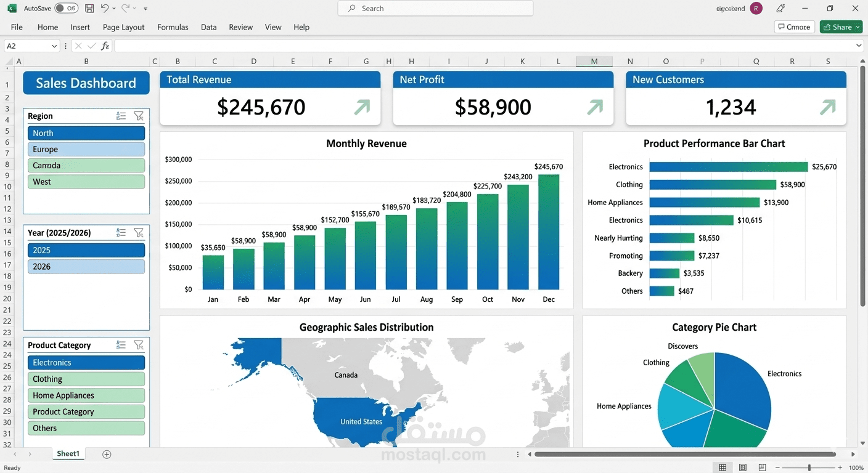The width and height of the screenshot is (868, 473).
Task: Switch to the Home tab
Action: [x=47, y=27]
